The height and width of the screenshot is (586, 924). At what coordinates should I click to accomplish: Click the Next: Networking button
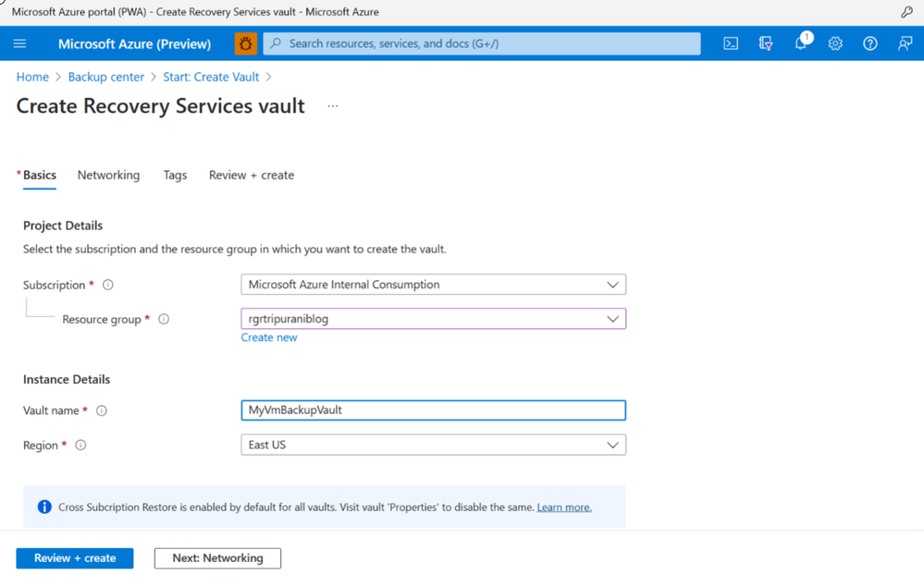217,558
